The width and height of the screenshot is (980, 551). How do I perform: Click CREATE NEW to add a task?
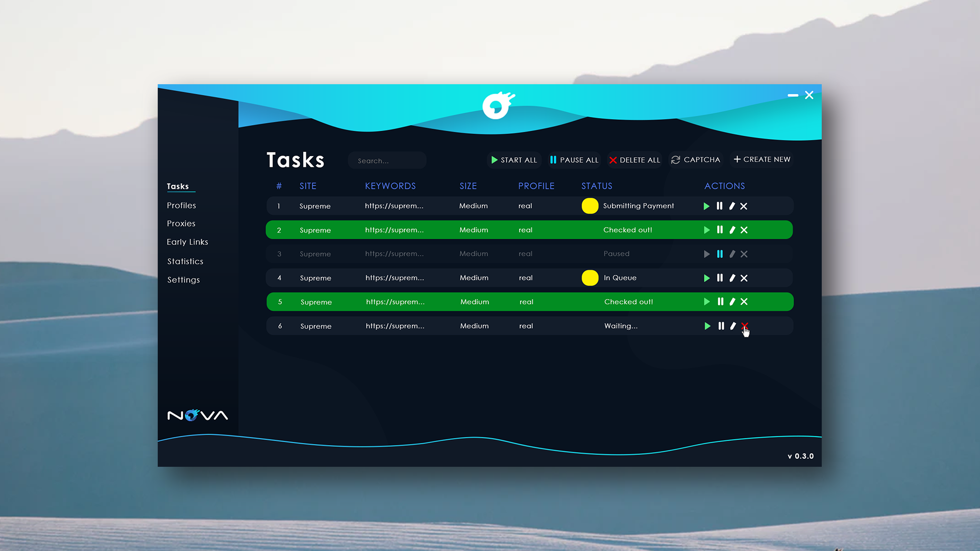point(762,160)
